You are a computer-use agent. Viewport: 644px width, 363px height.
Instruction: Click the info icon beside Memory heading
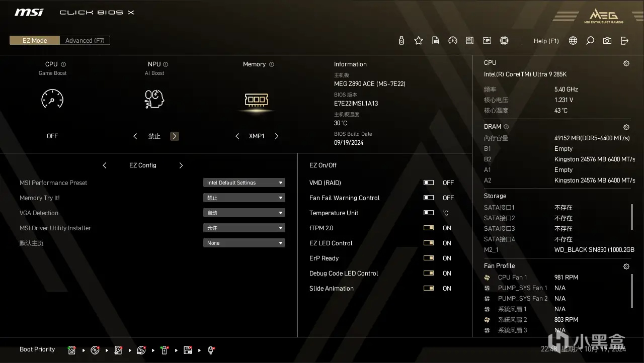272,64
